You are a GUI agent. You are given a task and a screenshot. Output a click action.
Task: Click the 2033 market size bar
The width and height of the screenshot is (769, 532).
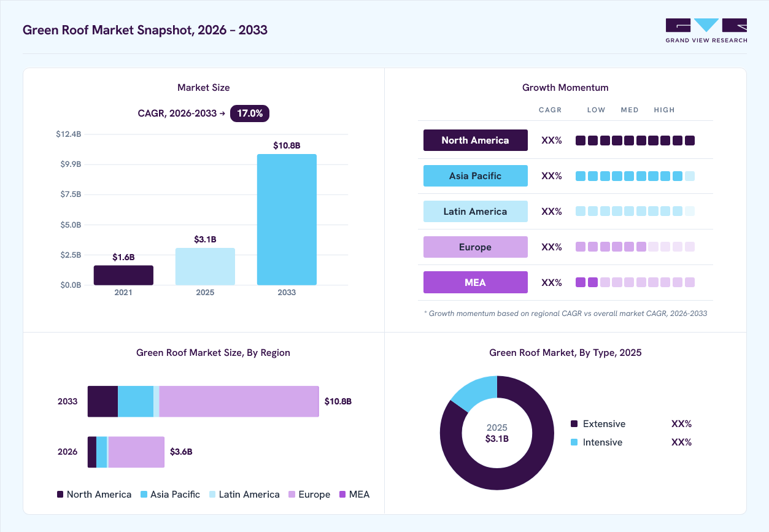[287, 220]
